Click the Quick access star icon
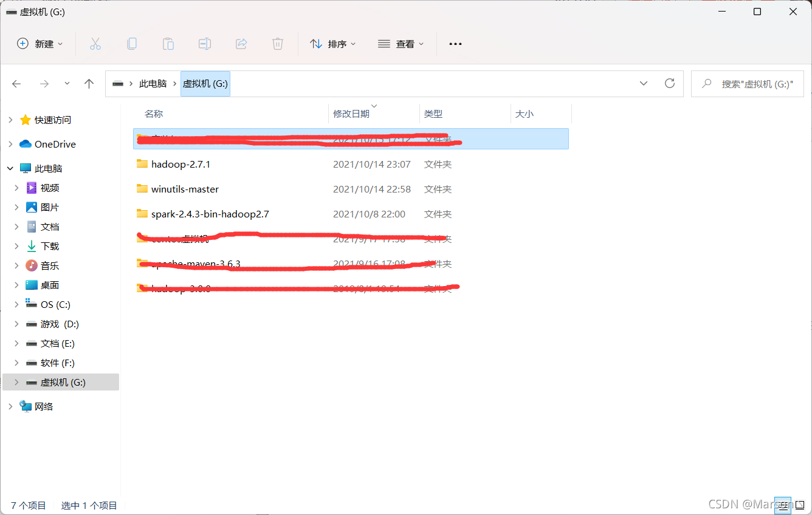812x515 pixels. coord(26,120)
